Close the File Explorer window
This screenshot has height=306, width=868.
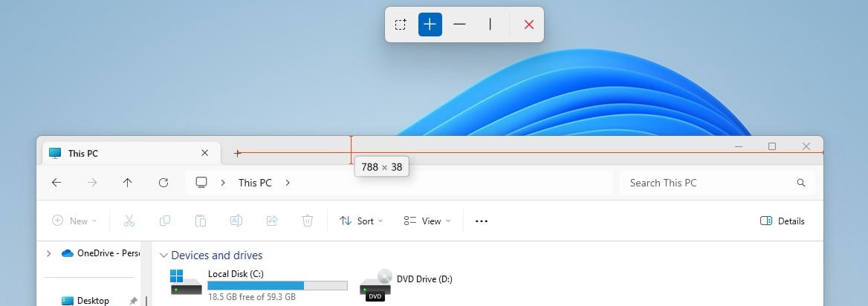point(806,146)
